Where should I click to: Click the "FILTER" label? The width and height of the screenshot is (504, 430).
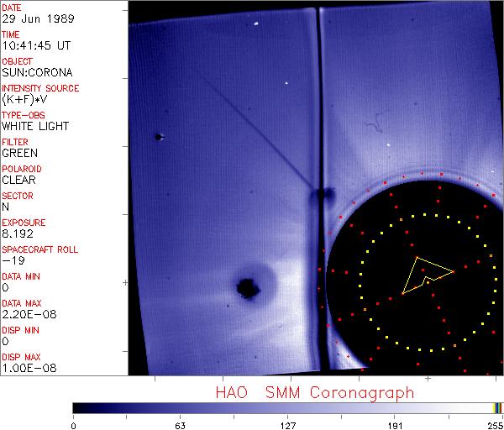click(15, 142)
